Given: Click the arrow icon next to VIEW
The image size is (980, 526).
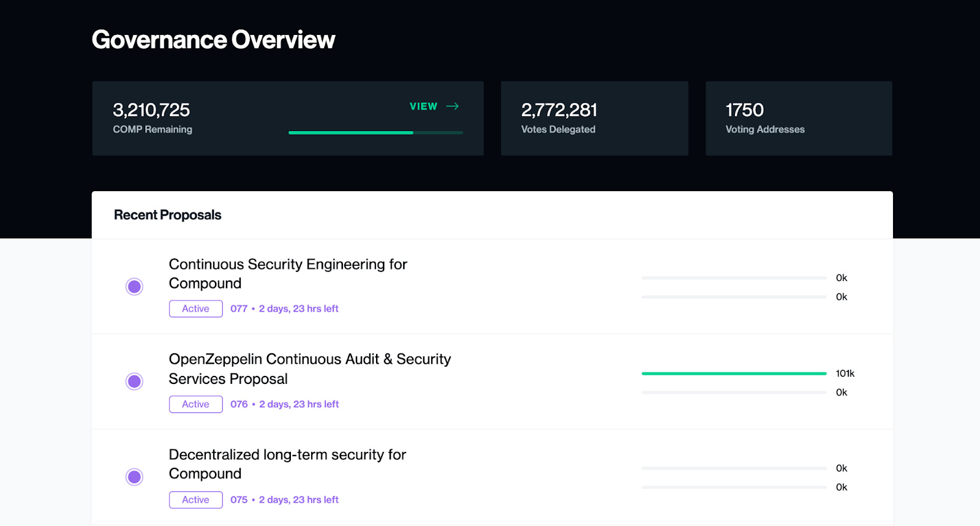Looking at the screenshot, I should coord(453,107).
